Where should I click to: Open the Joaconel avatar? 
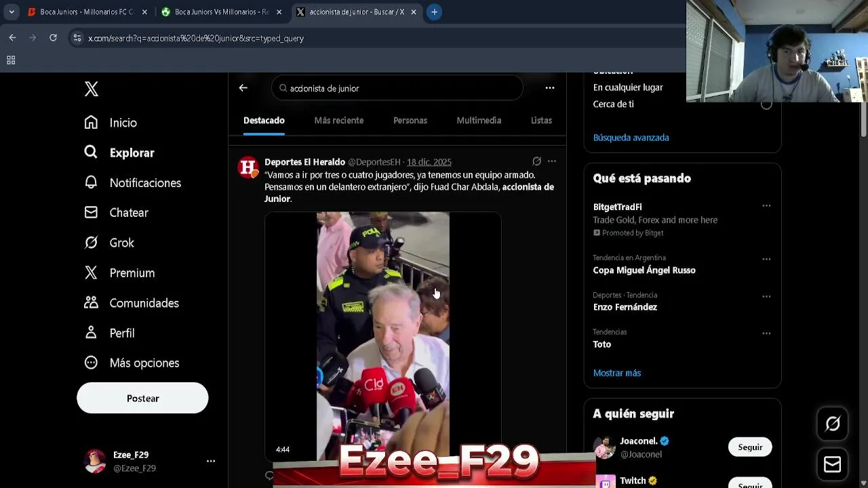coord(604,447)
